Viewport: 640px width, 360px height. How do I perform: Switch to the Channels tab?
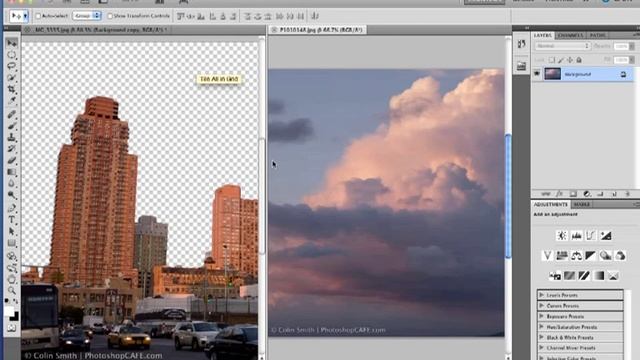(x=570, y=36)
